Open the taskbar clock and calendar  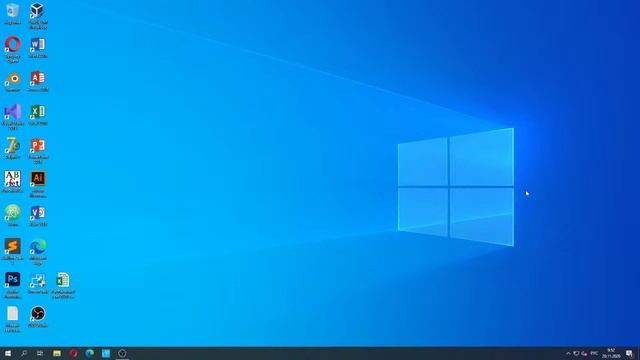click(611, 353)
